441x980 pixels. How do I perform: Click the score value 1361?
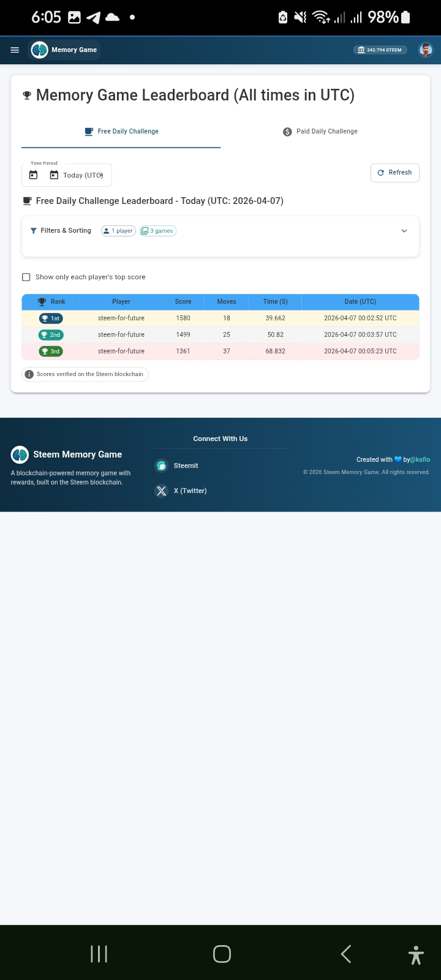click(183, 352)
